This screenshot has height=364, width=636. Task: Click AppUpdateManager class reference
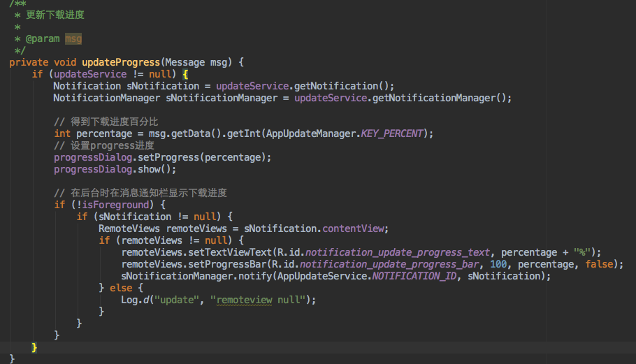click(x=311, y=133)
